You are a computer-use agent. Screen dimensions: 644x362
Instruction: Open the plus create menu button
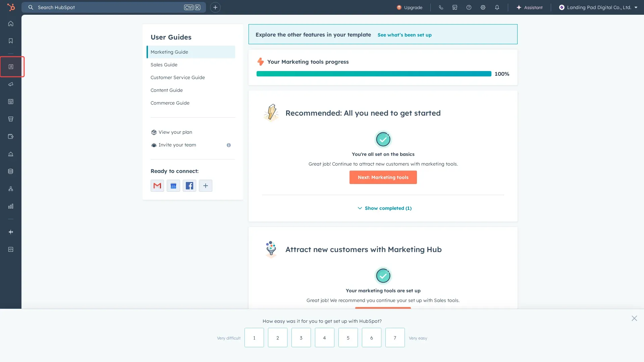(x=215, y=7)
